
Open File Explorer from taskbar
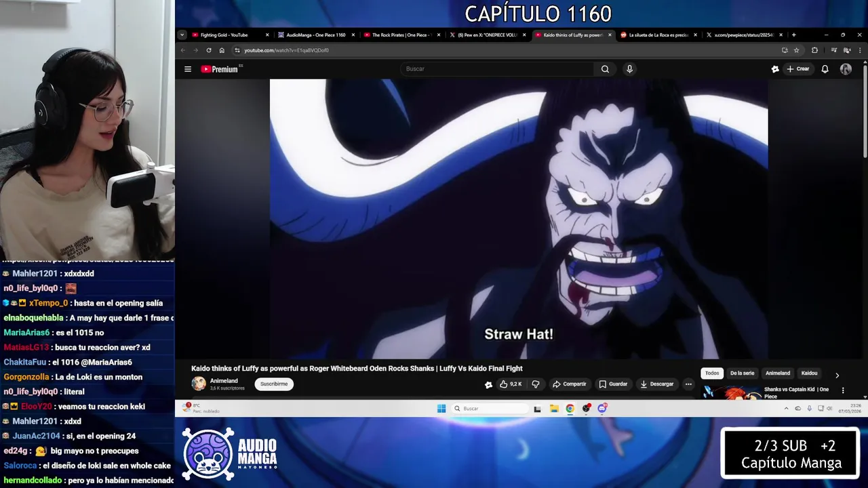tap(554, 408)
